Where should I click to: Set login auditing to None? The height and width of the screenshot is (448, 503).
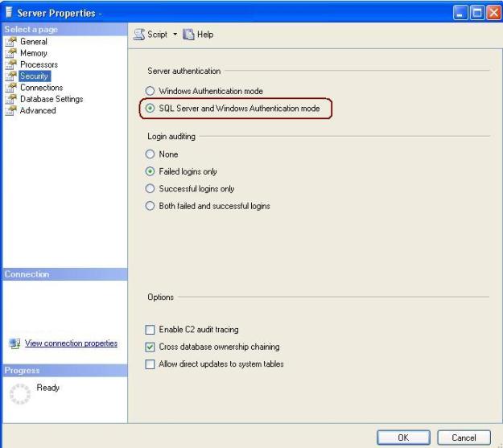(x=150, y=154)
